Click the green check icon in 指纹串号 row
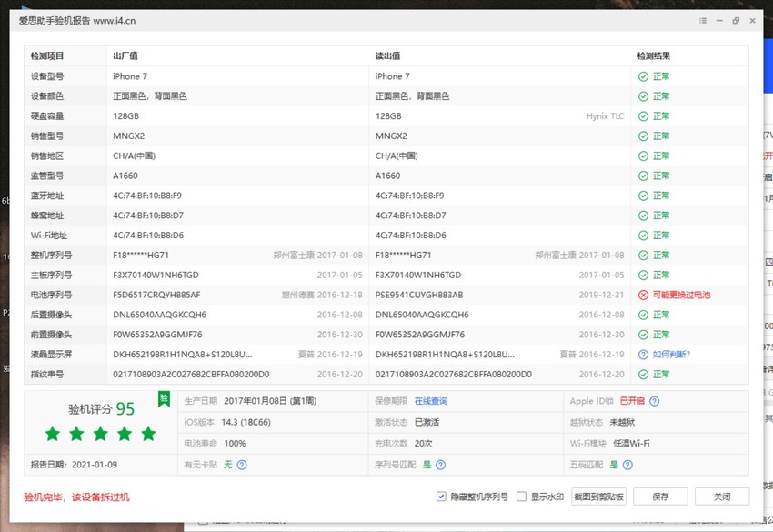Screen dimensions: 773x532 point(643,375)
